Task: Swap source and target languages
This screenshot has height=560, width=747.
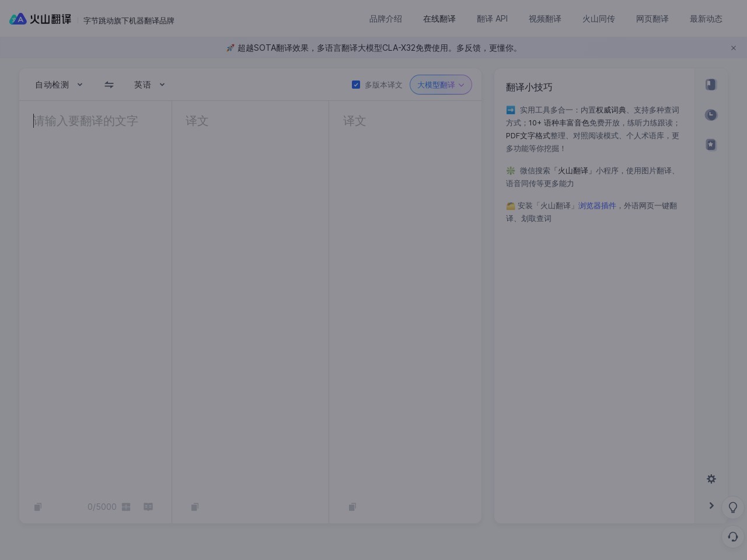Action: coord(109,85)
